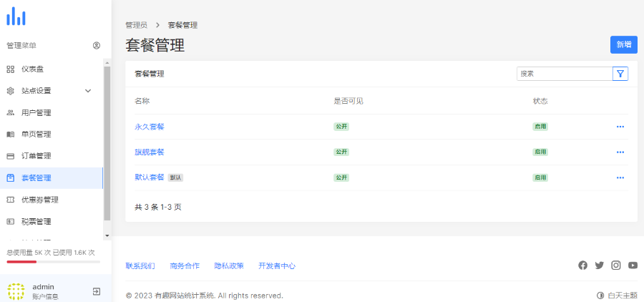Visit the Instagram icon in footer
The image size is (644, 302).
click(616, 266)
